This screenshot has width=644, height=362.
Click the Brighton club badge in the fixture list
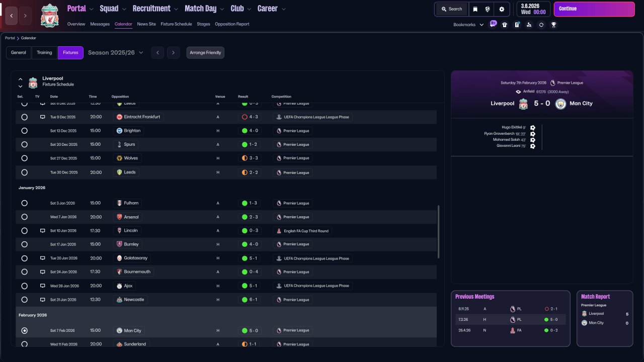119,131
